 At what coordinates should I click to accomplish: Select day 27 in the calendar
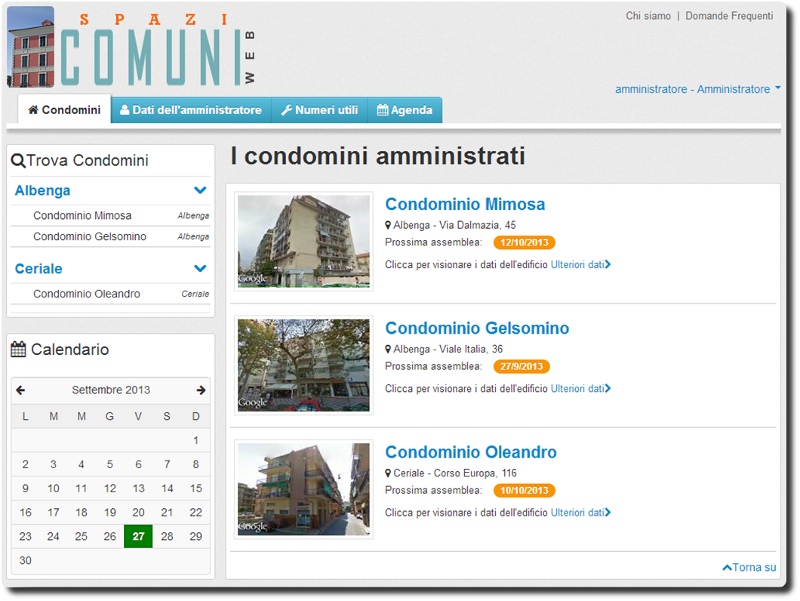click(138, 536)
